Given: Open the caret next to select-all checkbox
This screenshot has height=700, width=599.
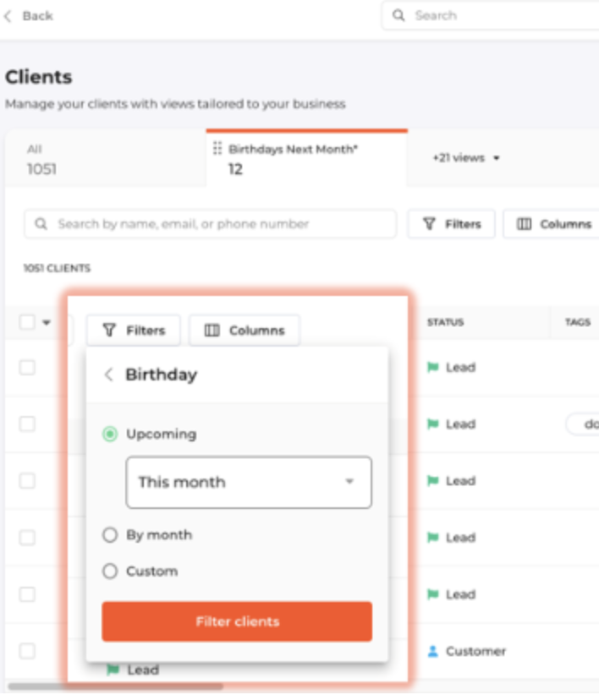Looking at the screenshot, I should point(46,322).
